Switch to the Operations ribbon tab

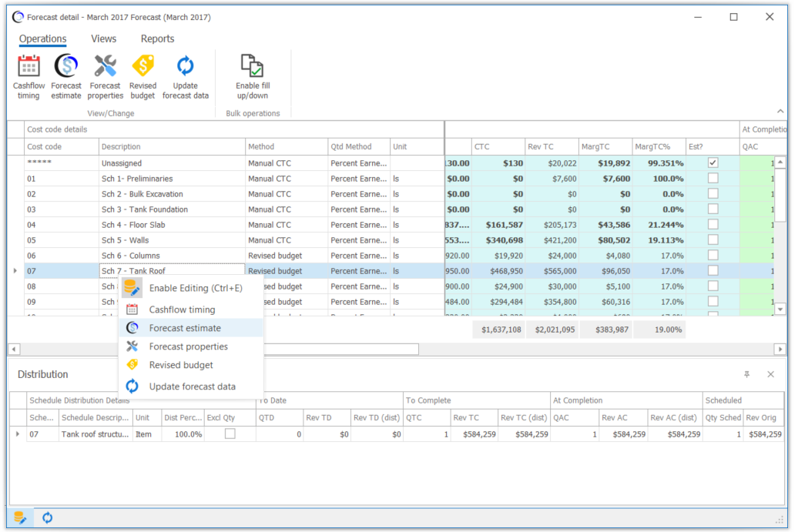click(x=43, y=38)
